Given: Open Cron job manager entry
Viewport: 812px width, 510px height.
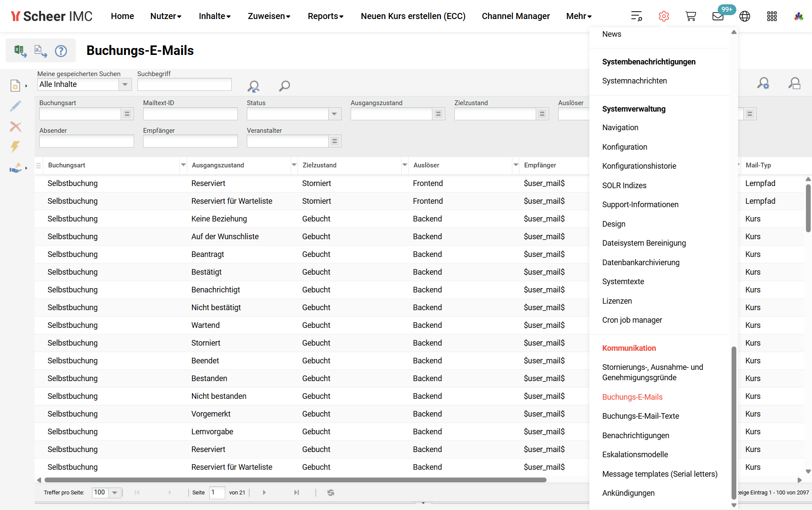Looking at the screenshot, I should [x=632, y=320].
